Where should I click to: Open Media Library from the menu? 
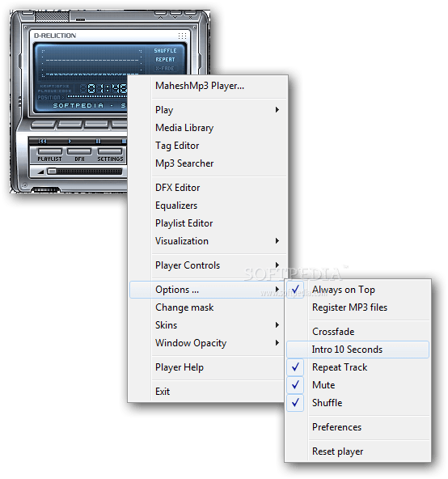point(209,128)
